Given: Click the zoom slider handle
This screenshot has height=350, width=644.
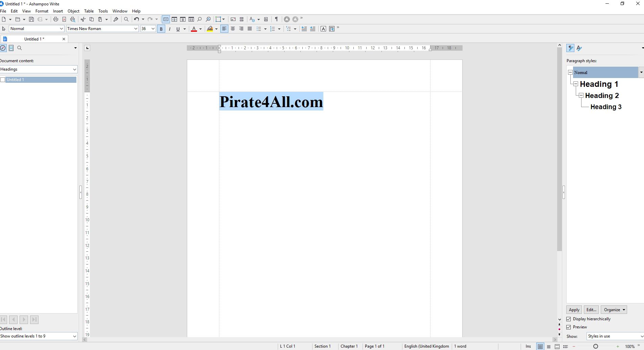Looking at the screenshot, I should 596,346.
